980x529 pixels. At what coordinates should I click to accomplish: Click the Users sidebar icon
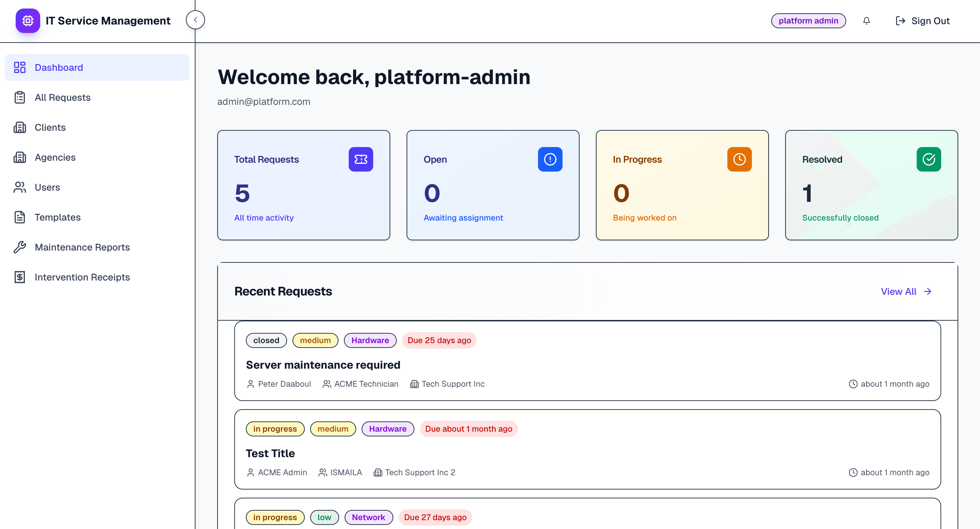tap(20, 187)
